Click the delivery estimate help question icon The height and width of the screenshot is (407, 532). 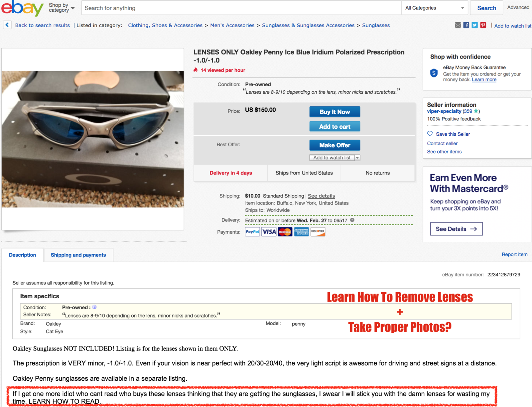[352, 220]
